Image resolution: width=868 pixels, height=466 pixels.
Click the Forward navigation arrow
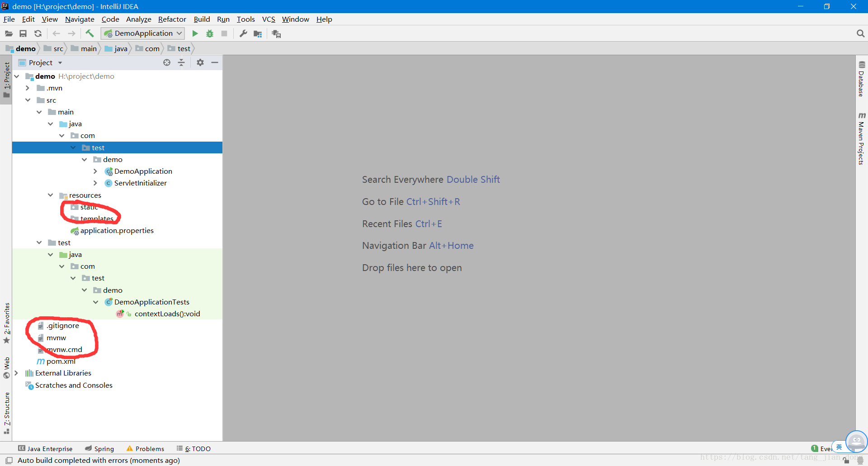click(x=71, y=33)
